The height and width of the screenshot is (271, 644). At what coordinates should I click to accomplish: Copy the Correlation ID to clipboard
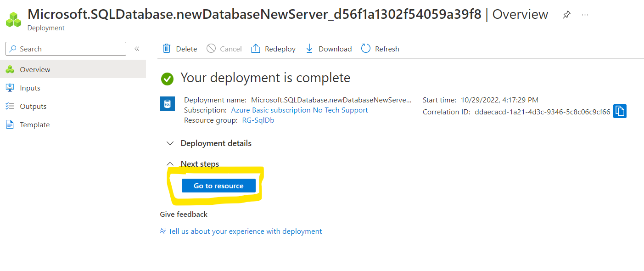click(x=620, y=111)
